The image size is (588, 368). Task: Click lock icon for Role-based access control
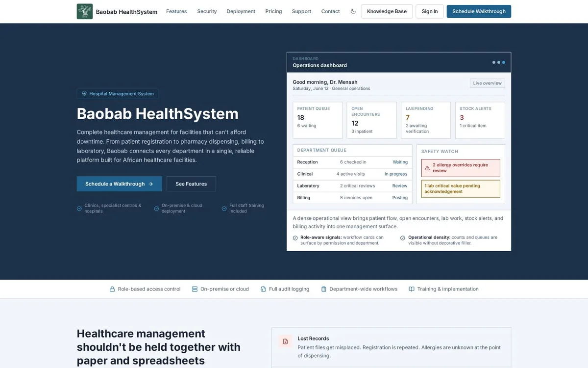coord(112,289)
